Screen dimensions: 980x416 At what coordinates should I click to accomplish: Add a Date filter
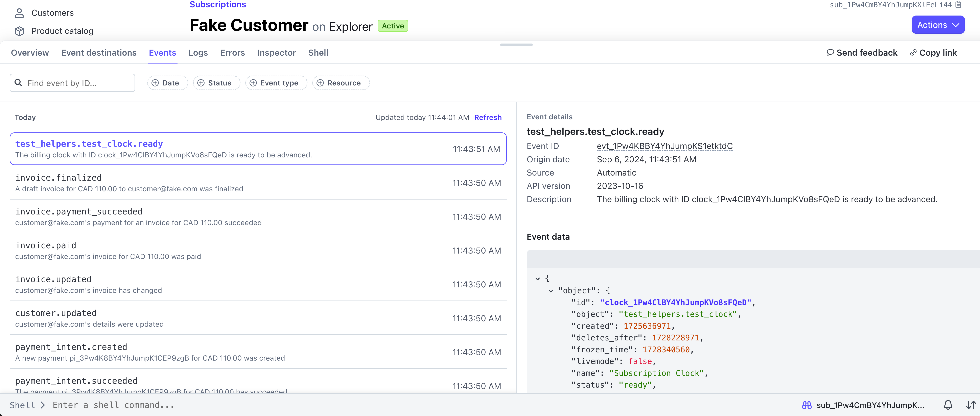(167, 83)
